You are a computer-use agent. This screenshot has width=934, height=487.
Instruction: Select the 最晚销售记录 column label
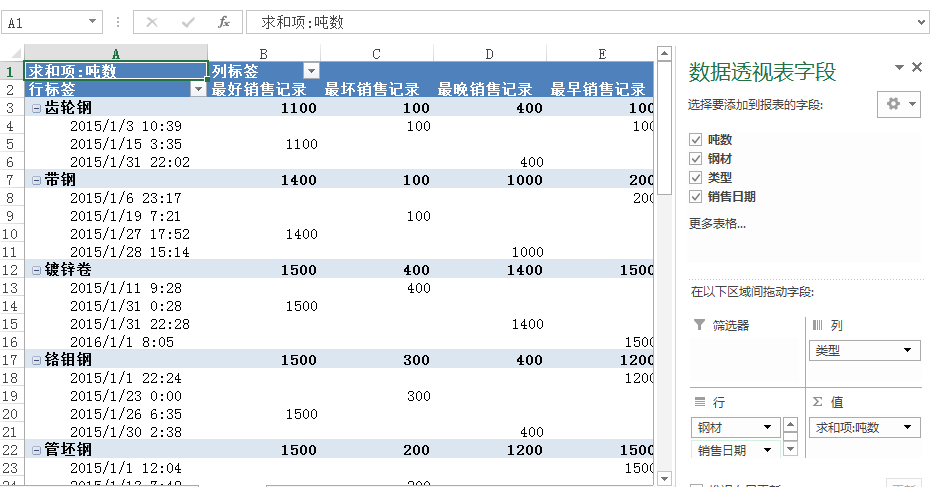tap(485, 89)
